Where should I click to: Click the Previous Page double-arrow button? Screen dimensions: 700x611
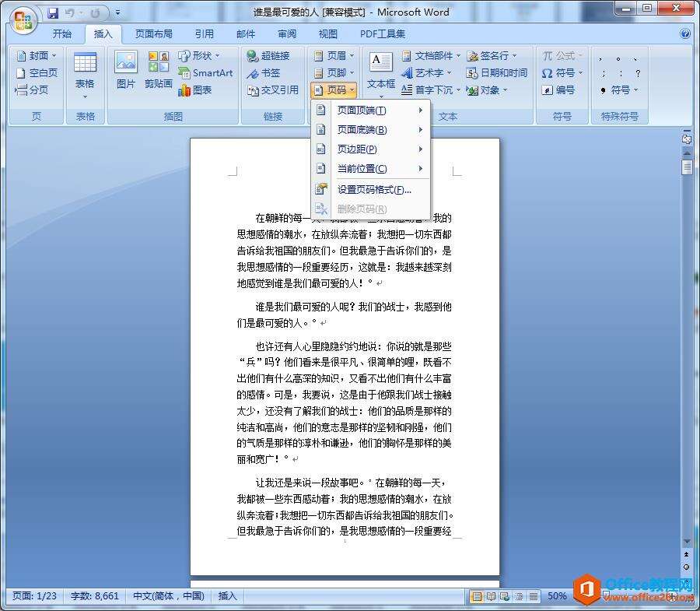tap(687, 554)
